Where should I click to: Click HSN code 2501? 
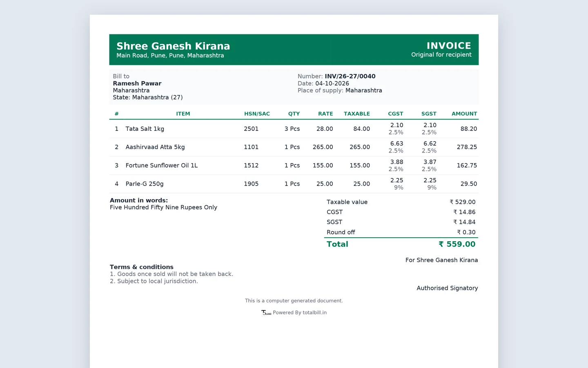click(251, 129)
